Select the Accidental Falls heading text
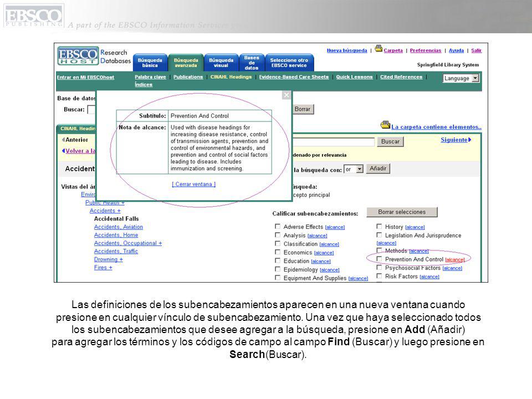The image size is (532, 399). [116, 219]
